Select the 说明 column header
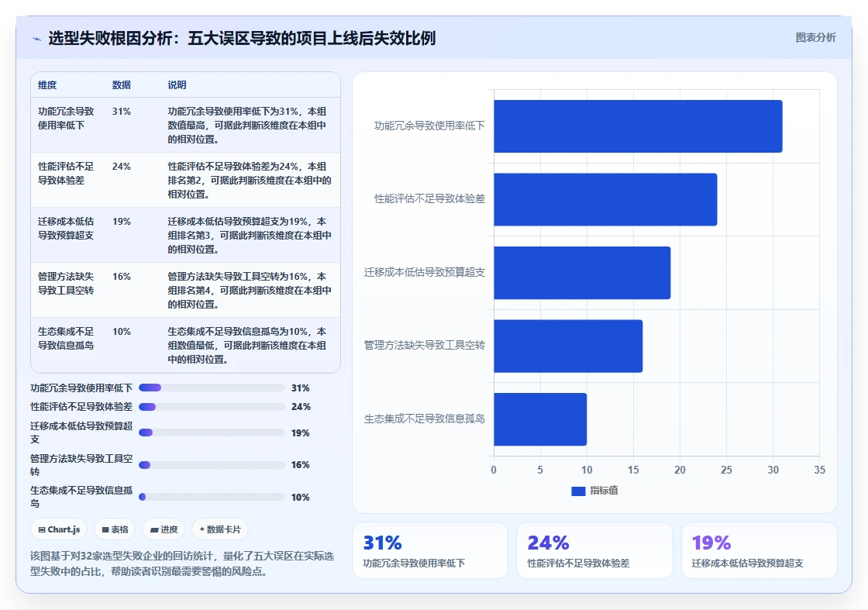 click(x=177, y=84)
